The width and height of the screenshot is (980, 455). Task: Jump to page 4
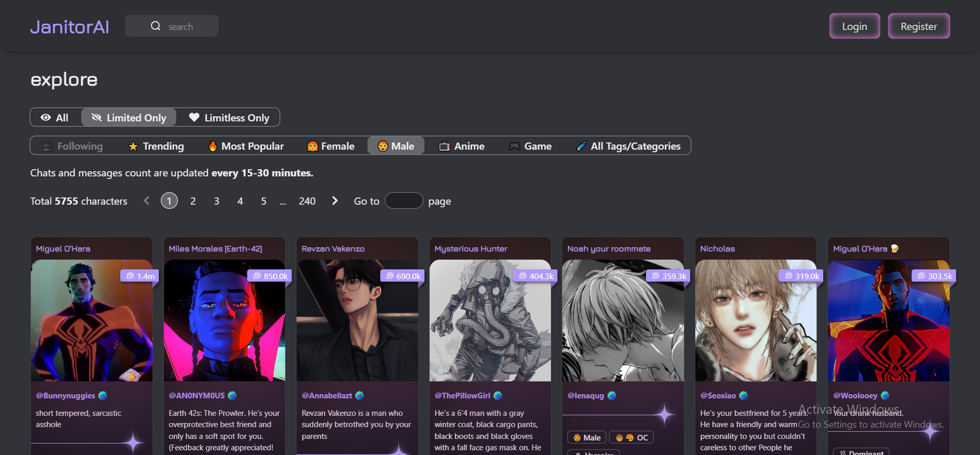coord(240,201)
